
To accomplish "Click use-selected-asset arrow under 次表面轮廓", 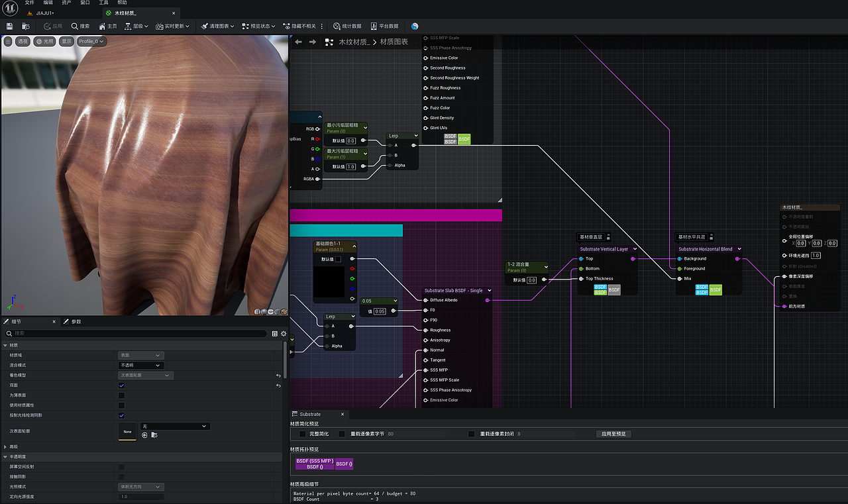I will pyautogui.click(x=145, y=435).
